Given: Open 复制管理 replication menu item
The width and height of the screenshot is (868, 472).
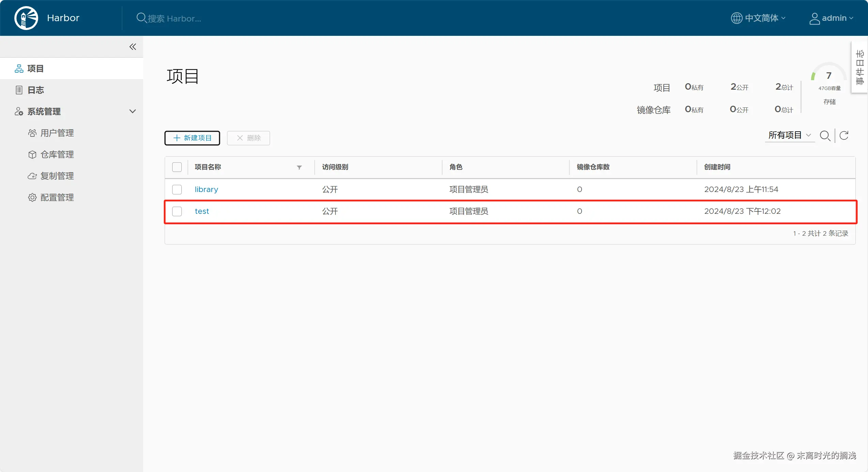Looking at the screenshot, I should click(57, 176).
